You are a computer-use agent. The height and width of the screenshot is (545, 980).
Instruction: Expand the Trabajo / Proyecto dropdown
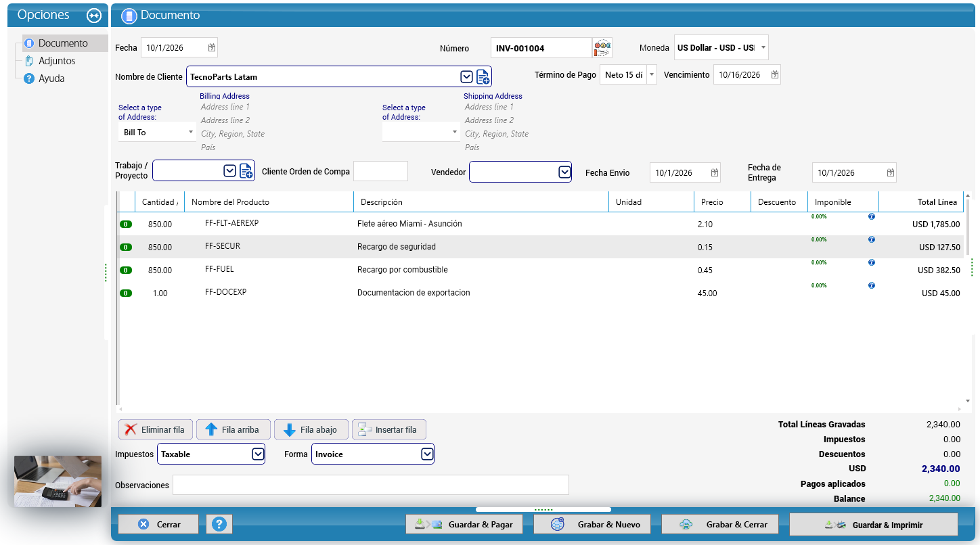coord(229,171)
